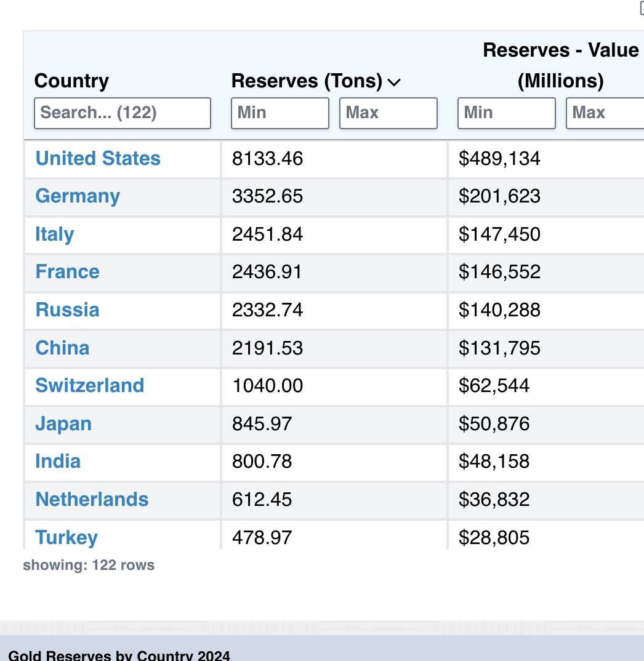The width and height of the screenshot is (644, 661).
Task: Select the 2191.53 tons cell
Action: tap(334, 348)
